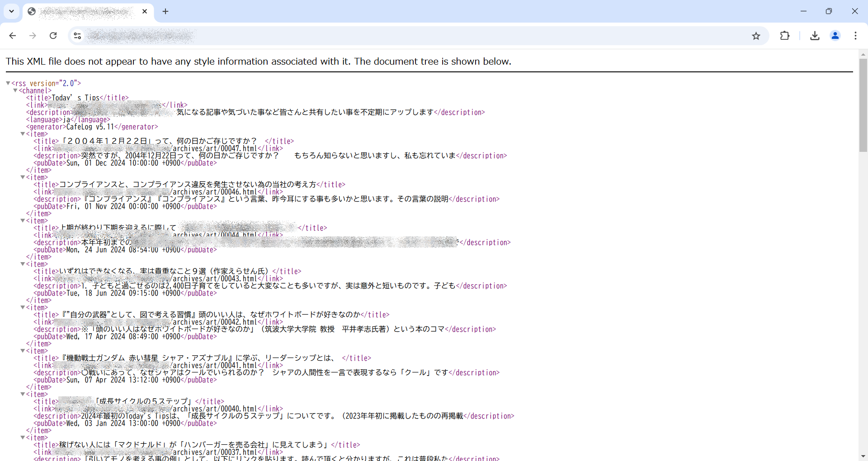Click the vertical scrollbar thumb

pyautogui.click(x=863, y=105)
